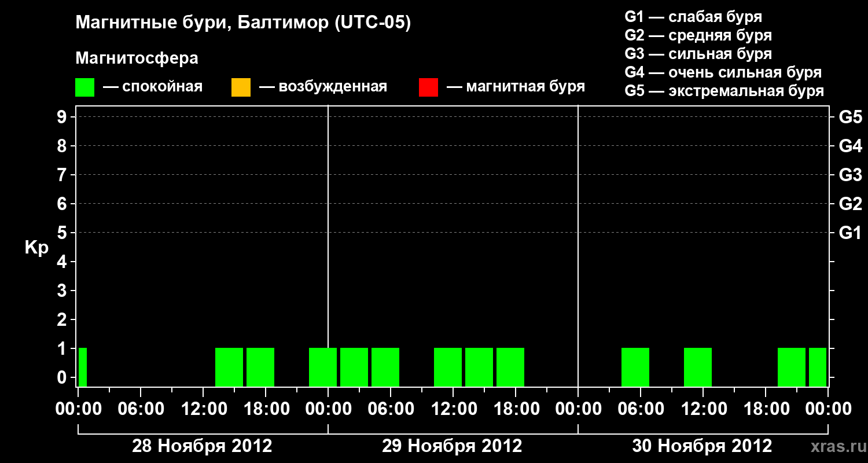Click green bar for 30 Nov 19:00–22:00
868x463 pixels.
[x=792, y=367]
